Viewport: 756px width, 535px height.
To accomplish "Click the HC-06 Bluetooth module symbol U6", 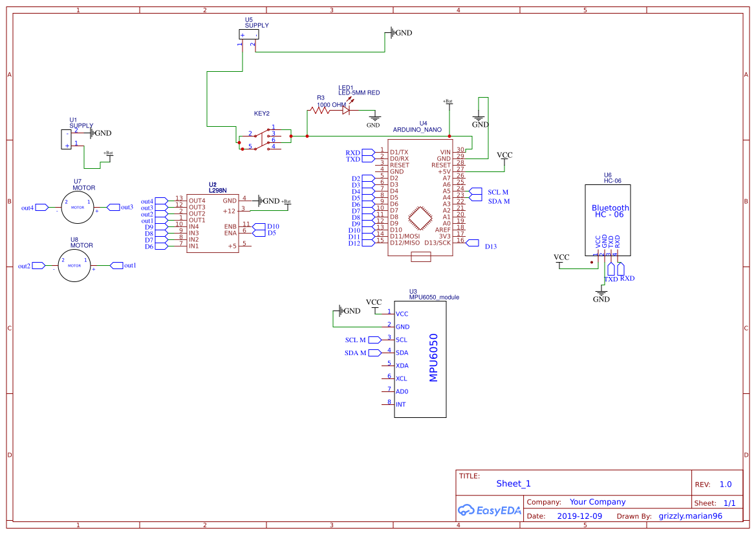I will pyautogui.click(x=609, y=213).
